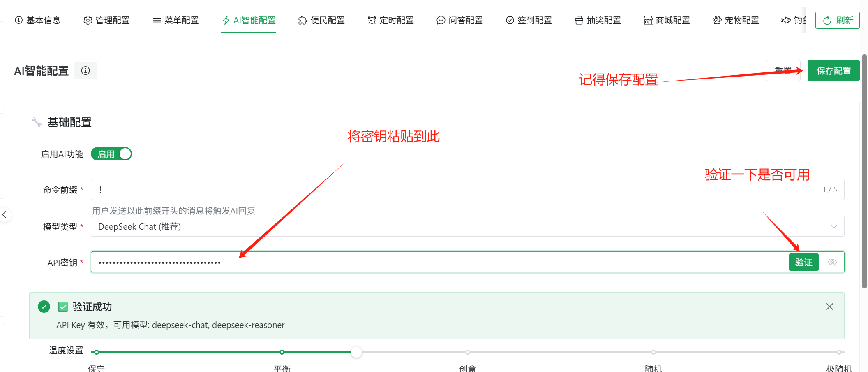
Task: Open the 定时配置 tab
Action: 390,20
